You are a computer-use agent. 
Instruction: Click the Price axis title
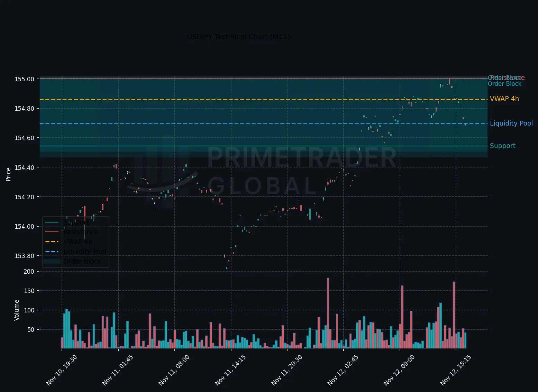(8, 174)
